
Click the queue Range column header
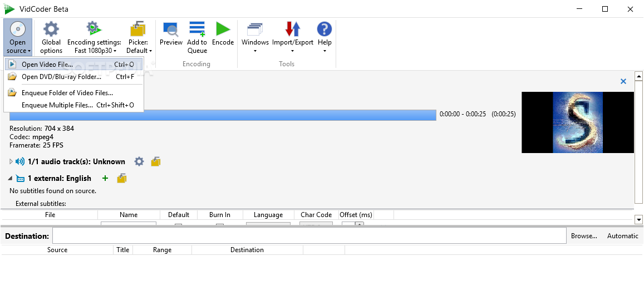tap(162, 249)
